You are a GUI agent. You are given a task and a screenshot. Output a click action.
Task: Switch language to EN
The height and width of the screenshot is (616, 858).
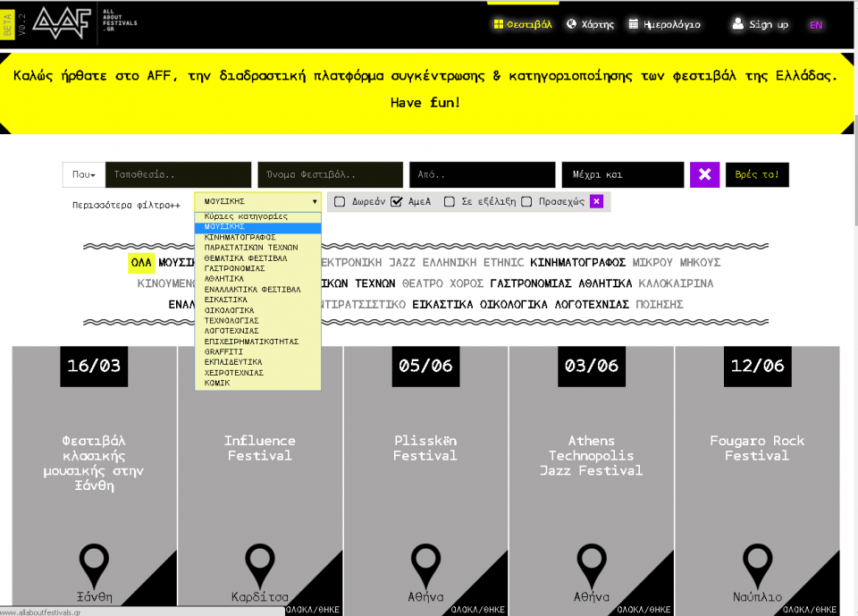816,24
